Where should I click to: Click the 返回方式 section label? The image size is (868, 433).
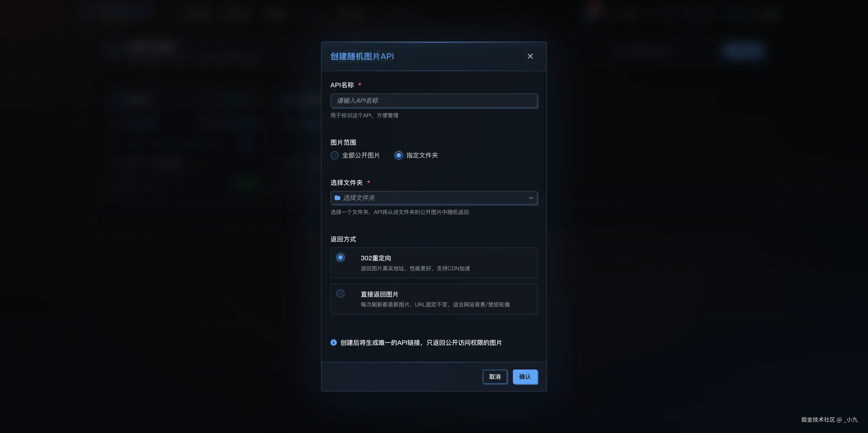pyautogui.click(x=343, y=239)
